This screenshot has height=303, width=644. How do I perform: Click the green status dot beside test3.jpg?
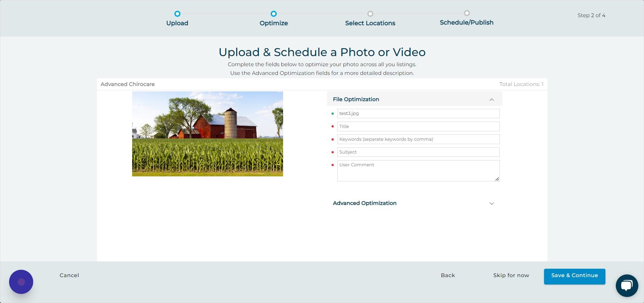(332, 114)
